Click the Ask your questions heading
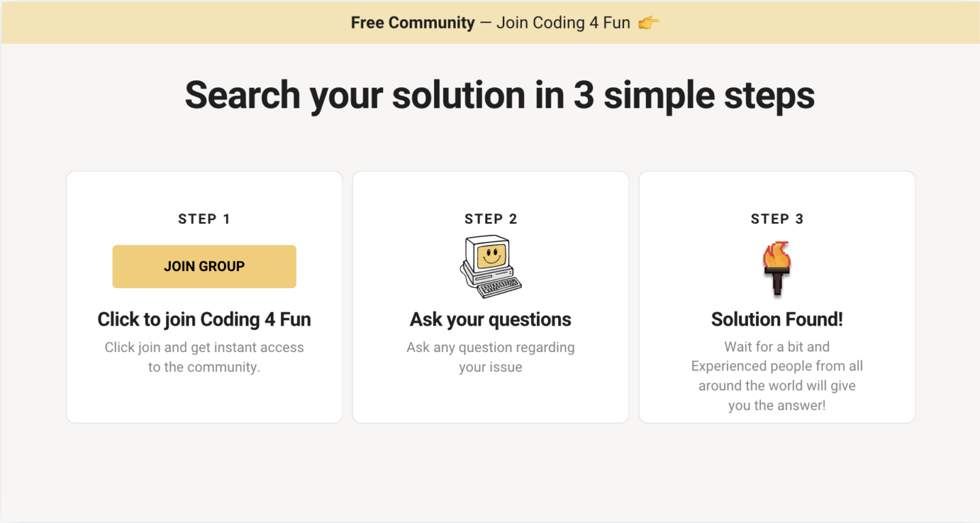The image size is (980, 523). pyautogui.click(x=490, y=319)
